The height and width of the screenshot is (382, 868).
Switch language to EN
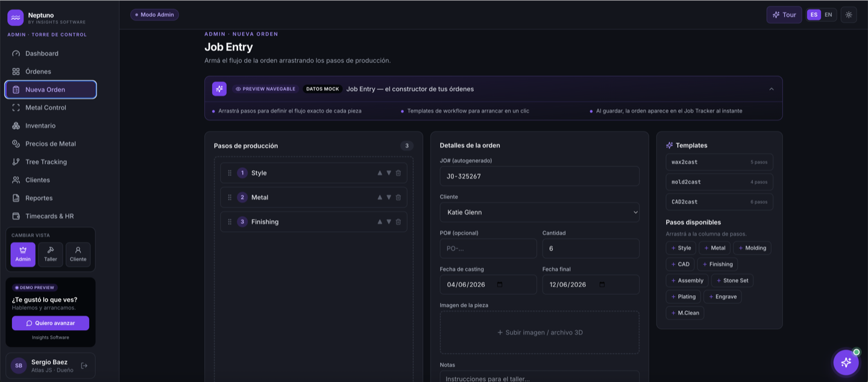click(828, 15)
